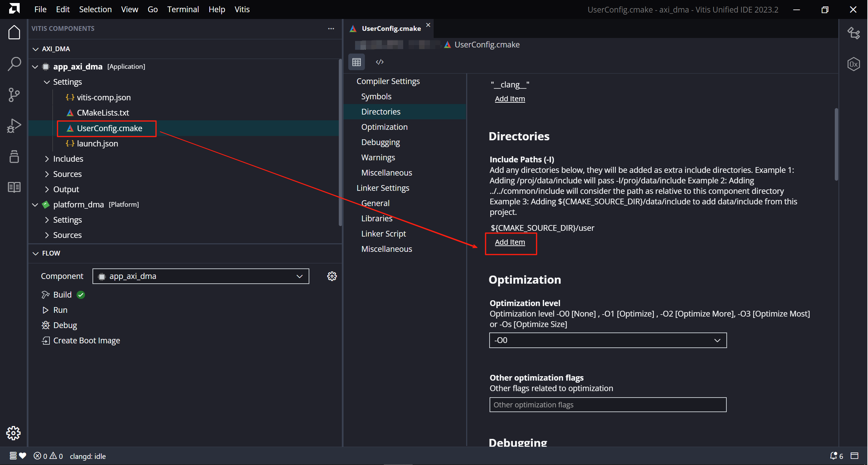Open the Vitis menu

(x=242, y=9)
